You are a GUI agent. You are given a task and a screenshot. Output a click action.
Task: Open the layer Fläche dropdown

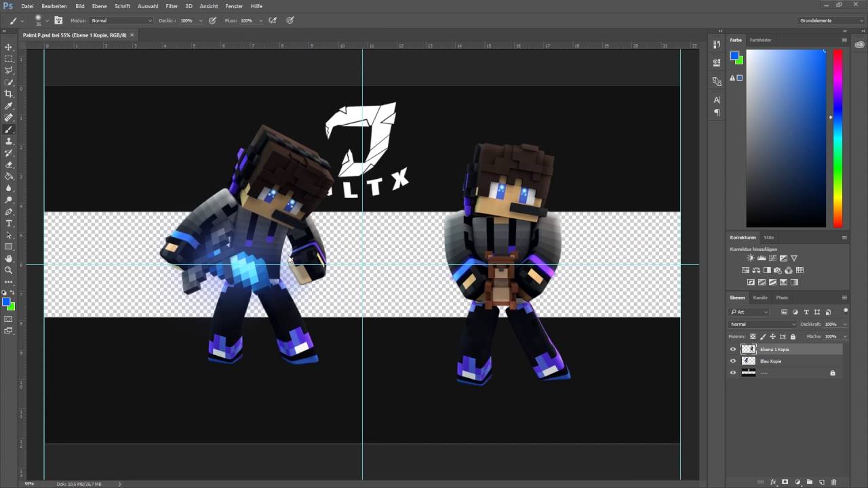pos(845,336)
